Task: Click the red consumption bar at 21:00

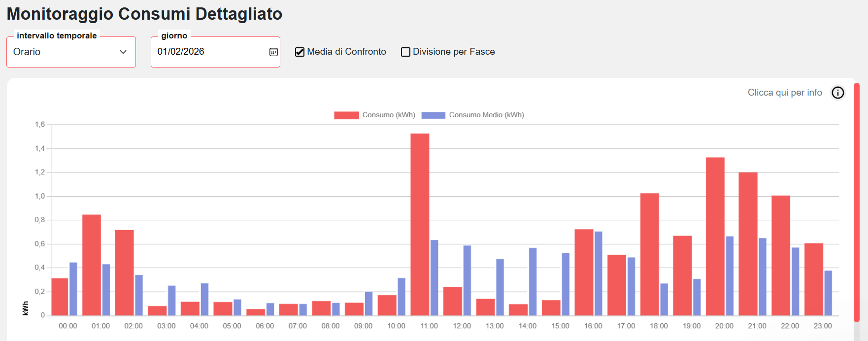Action: [748, 244]
